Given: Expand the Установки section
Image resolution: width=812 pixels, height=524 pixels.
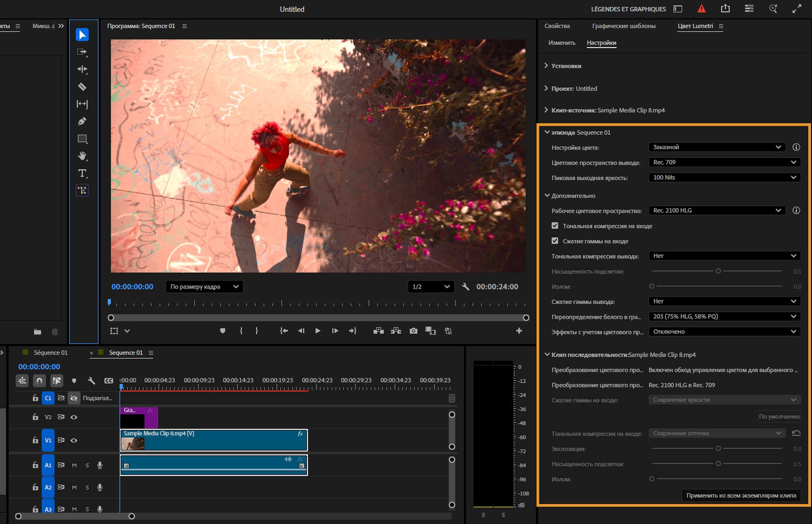Looking at the screenshot, I should coord(566,66).
